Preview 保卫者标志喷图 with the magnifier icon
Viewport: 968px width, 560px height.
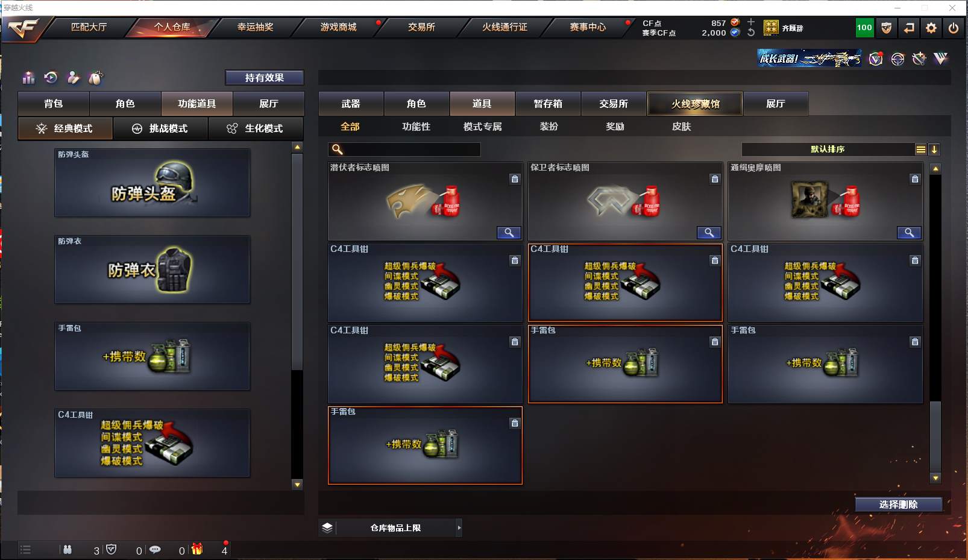click(x=709, y=233)
